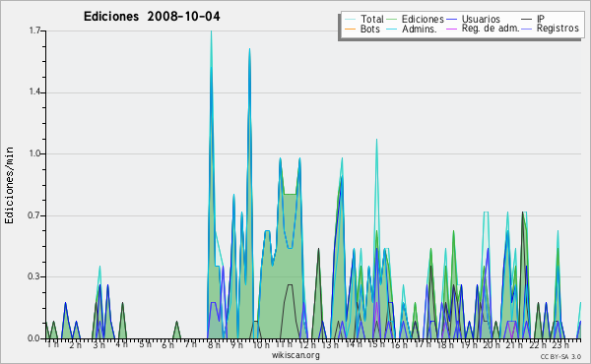Screen dimensions: 591x364
Task: Click the '16 h' x-axis label
Action: [x=399, y=344]
